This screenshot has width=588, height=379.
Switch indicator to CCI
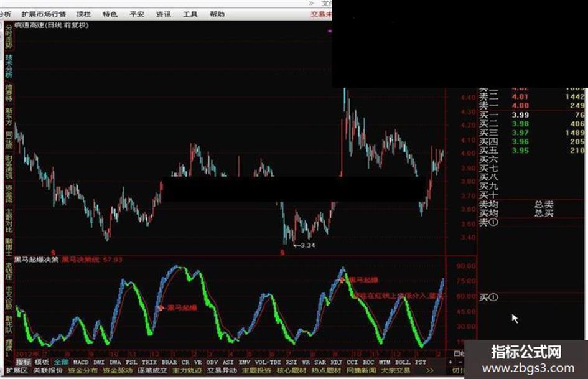point(352,362)
